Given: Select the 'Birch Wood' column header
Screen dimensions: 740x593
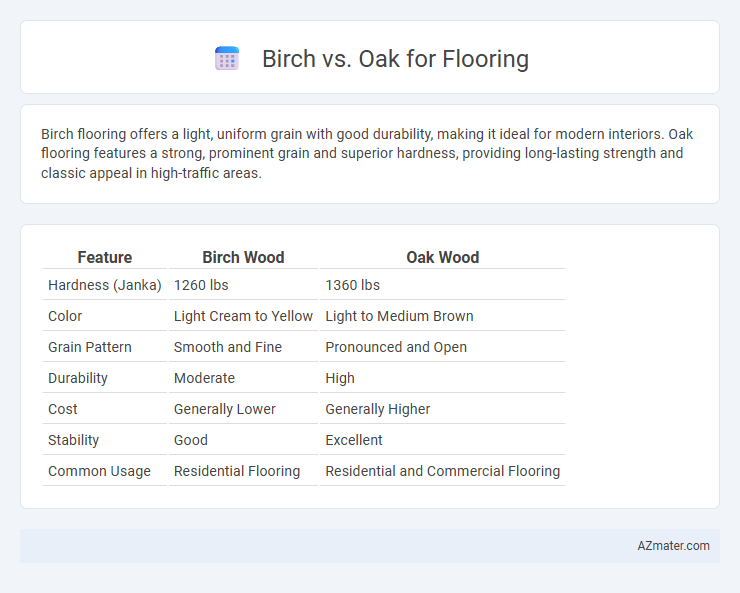Looking at the screenshot, I should tap(243, 257).
